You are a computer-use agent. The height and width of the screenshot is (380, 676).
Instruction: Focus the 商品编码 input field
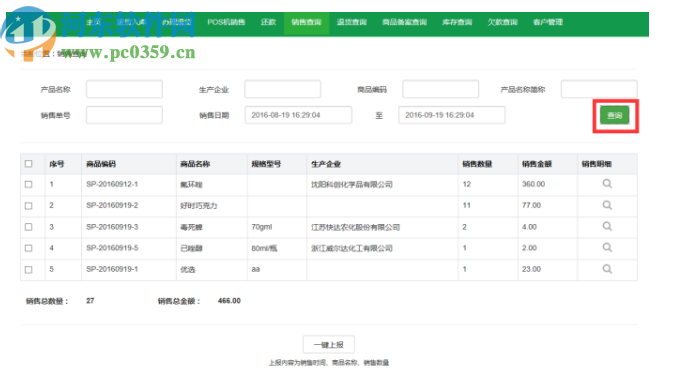[x=441, y=89]
